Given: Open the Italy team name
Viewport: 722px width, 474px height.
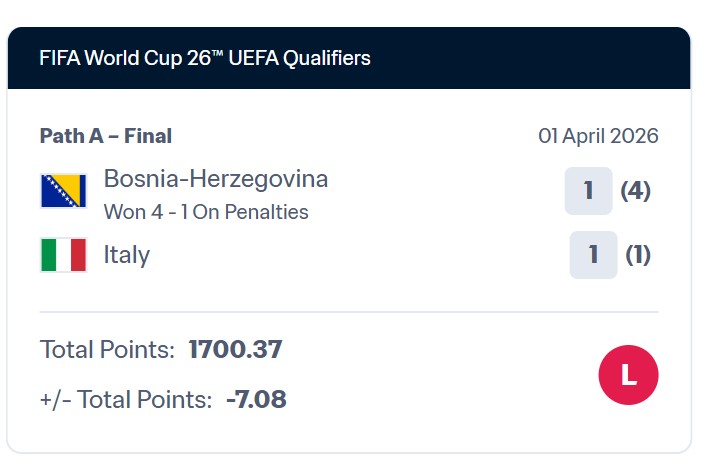Looking at the screenshot, I should (x=127, y=255).
